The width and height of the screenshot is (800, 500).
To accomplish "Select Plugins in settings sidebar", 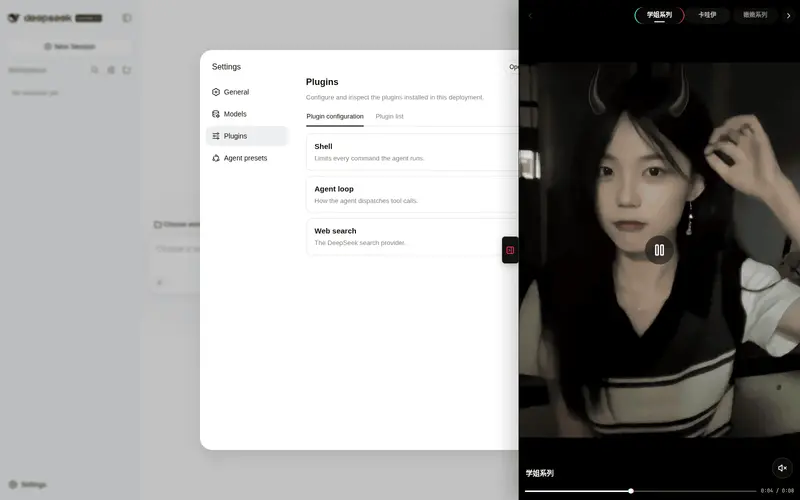I will [x=247, y=136].
